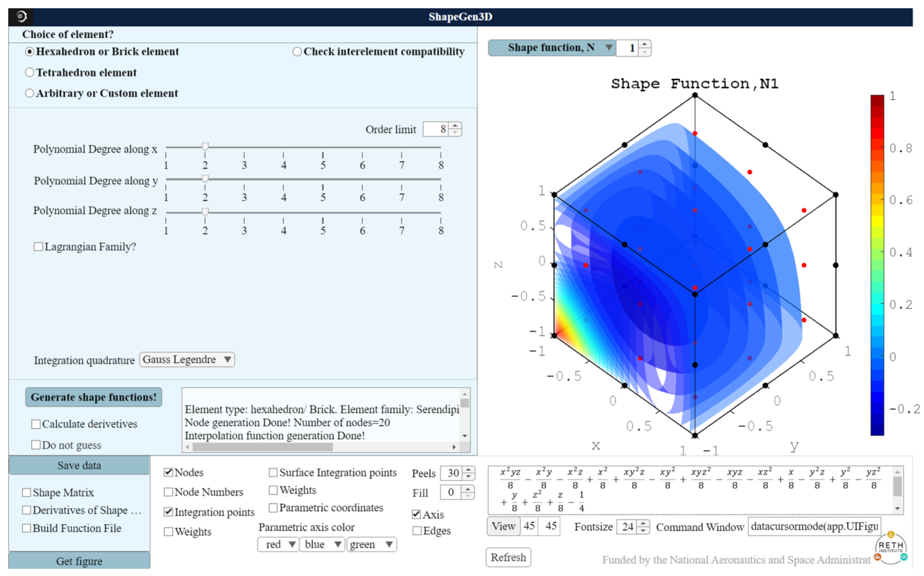The image size is (924, 576).
Task: Enable the Lagrangian Family checkbox
Action: [38, 246]
